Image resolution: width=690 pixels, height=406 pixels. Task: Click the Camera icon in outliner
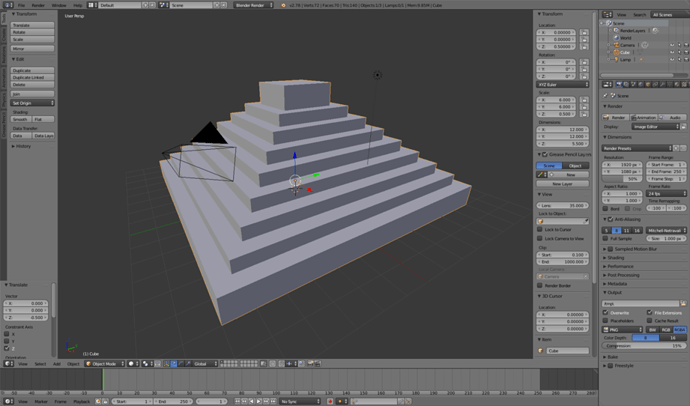click(x=617, y=45)
